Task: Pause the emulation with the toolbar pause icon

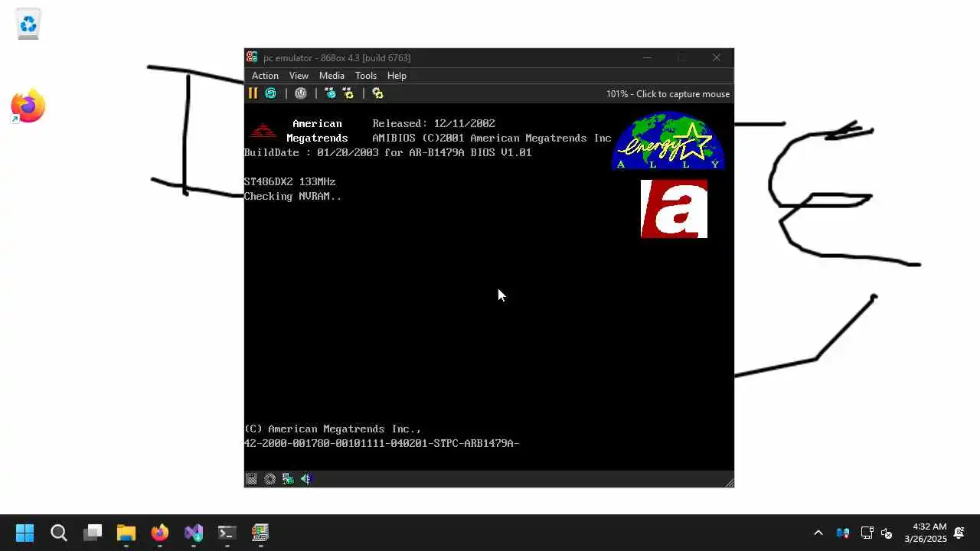Action: point(253,93)
